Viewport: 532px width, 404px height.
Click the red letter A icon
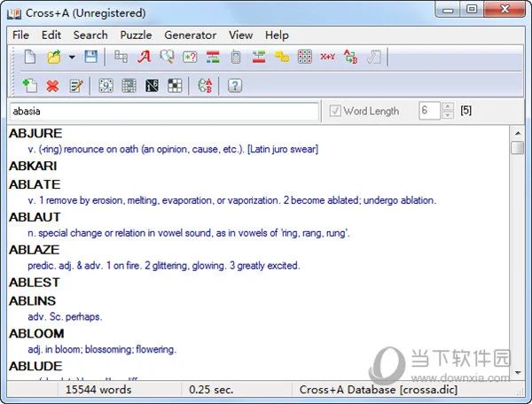point(145,58)
